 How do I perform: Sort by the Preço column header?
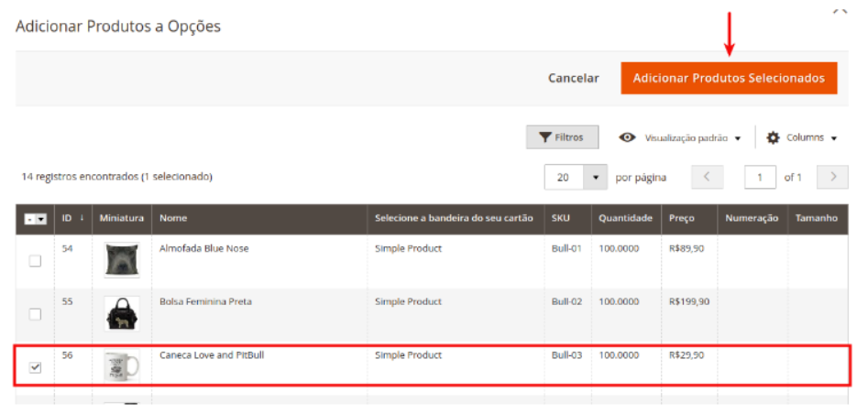point(681,219)
